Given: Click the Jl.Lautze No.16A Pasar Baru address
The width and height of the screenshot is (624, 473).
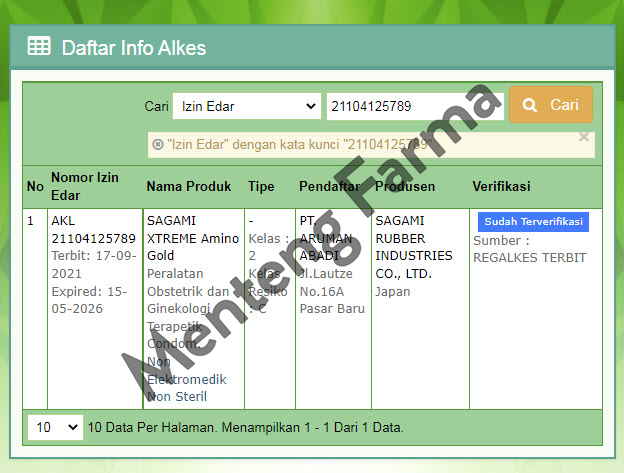Looking at the screenshot, I should 332,291.
